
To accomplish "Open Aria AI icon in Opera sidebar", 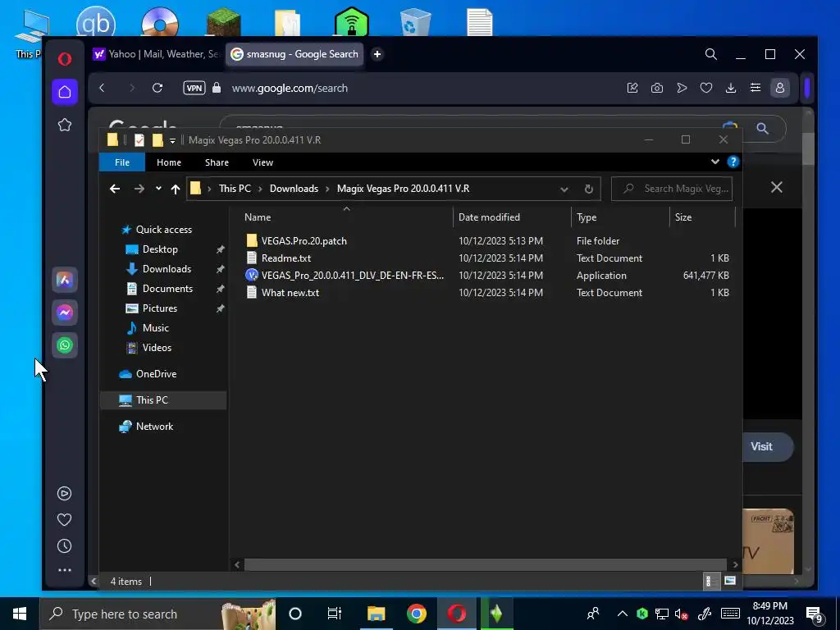I will click(65, 280).
